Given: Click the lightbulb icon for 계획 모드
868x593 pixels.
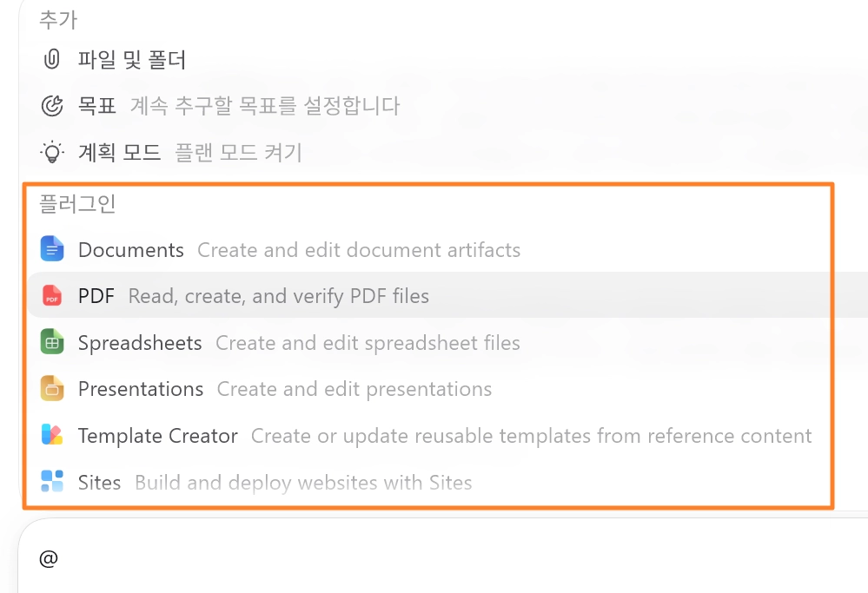Looking at the screenshot, I should pyautogui.click(x=52, y=152).
